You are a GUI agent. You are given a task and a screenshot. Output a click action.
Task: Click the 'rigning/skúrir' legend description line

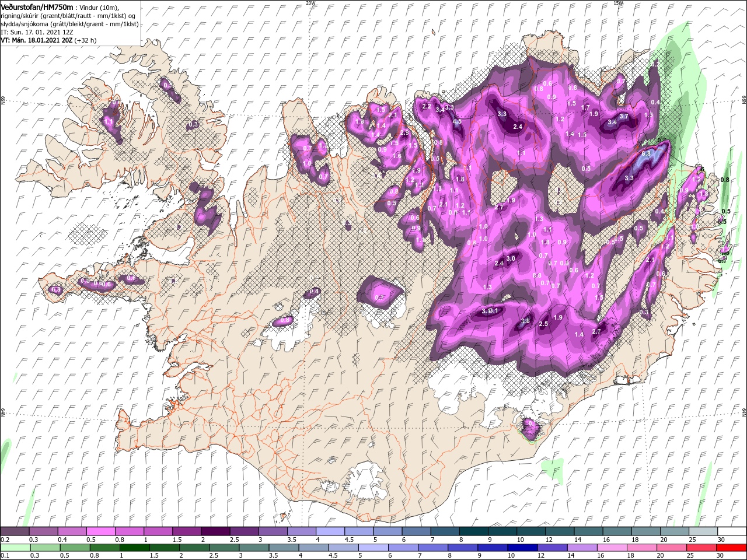coord(68,16)
